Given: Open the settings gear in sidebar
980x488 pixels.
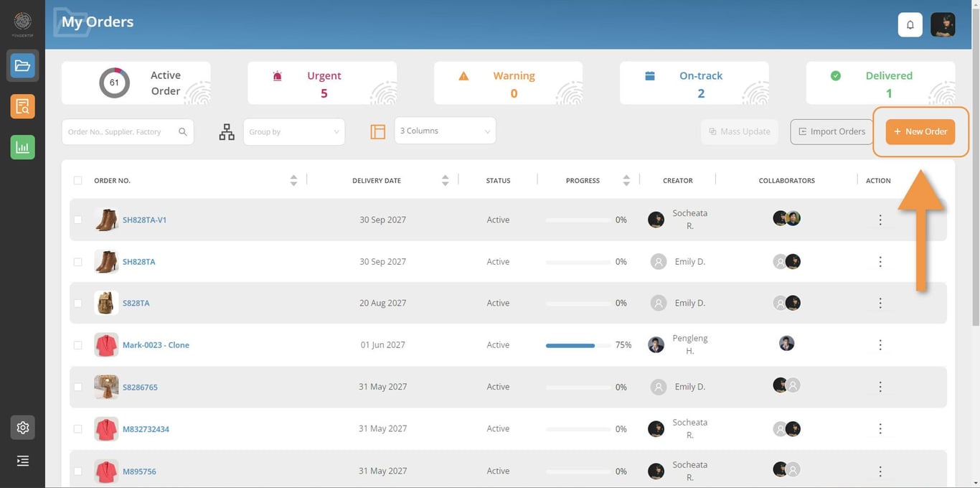Looking at the screenshot, I should point(23,428).
